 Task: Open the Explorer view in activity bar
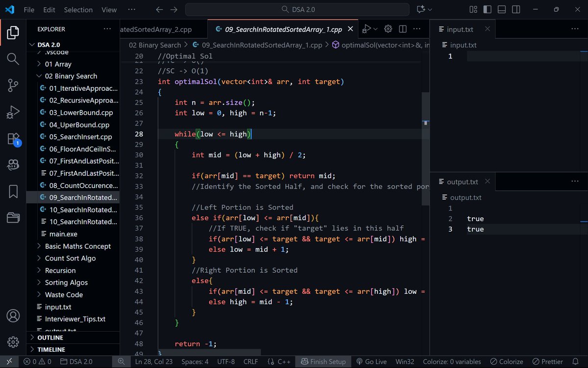click(x=13, y=32)
